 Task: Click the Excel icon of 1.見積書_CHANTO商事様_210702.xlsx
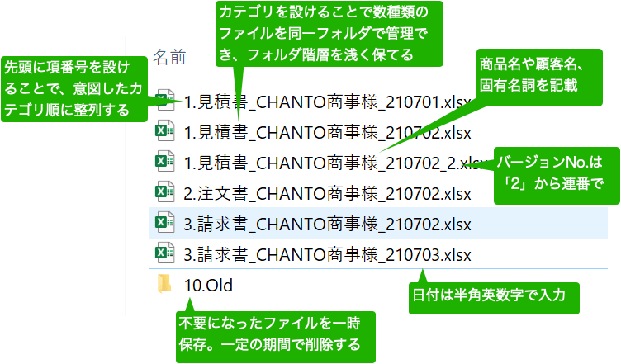pos(164,130)
